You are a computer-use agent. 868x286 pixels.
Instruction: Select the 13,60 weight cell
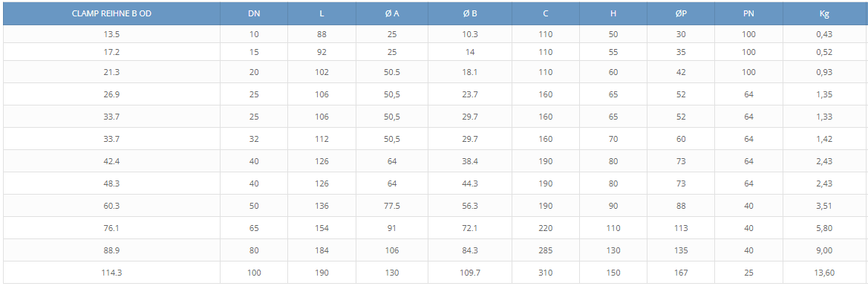(824, 273)
